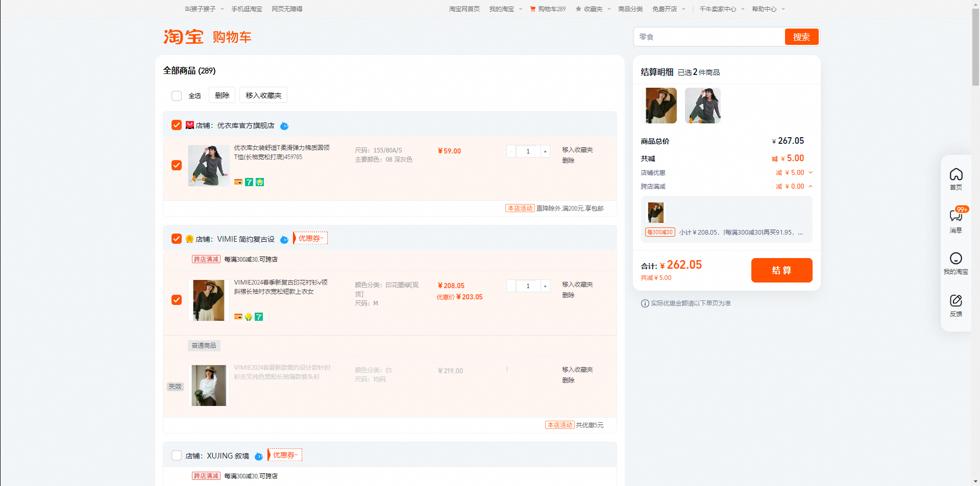
Task: Expand the 我的淘宝 top menu
Action: coord(505,9)
